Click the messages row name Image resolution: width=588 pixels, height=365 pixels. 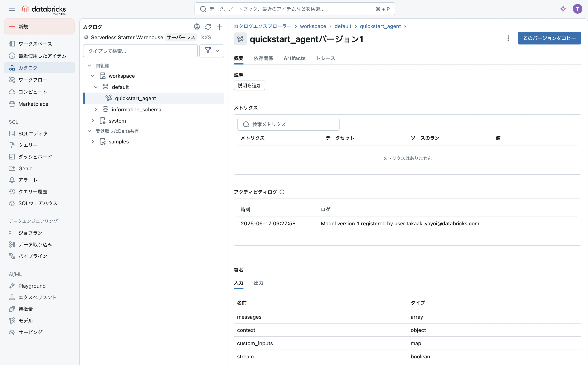(x=249, y=317)
